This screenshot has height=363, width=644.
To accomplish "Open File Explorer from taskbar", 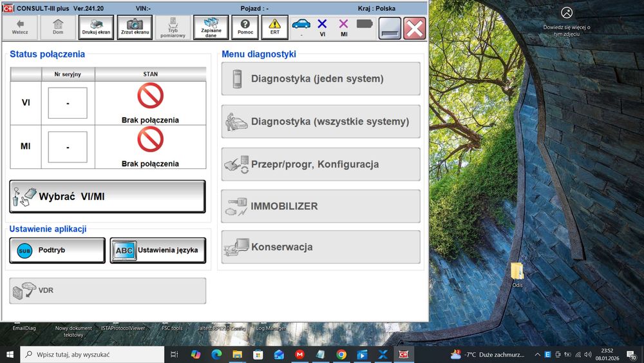I will point(238,355).
